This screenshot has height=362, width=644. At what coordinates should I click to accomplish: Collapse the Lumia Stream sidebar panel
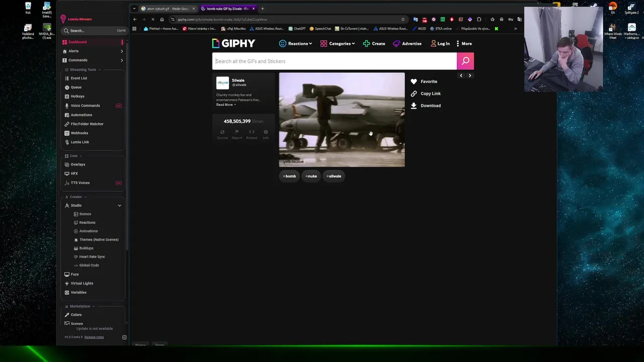[x=124, y=337]
